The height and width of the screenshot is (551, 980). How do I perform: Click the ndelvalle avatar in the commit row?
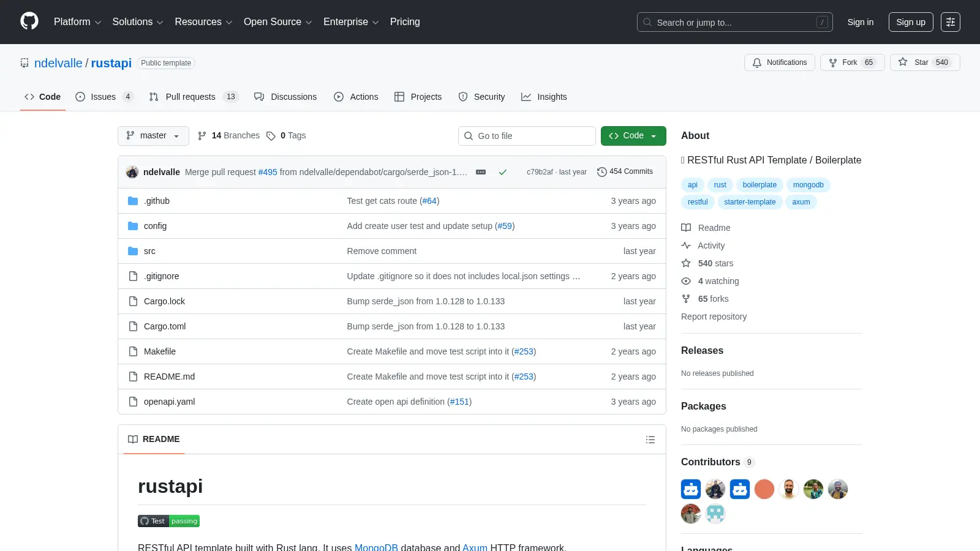click(x=132, y=172)
